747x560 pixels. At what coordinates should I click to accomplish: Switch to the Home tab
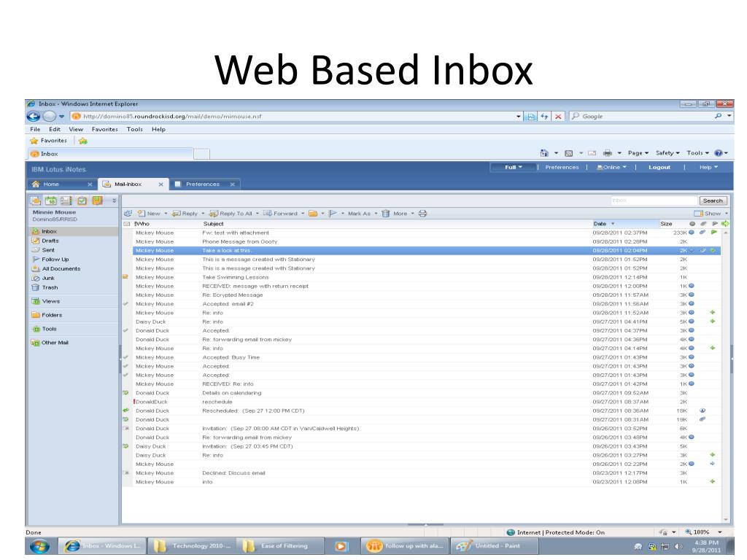tap(61, 184)
